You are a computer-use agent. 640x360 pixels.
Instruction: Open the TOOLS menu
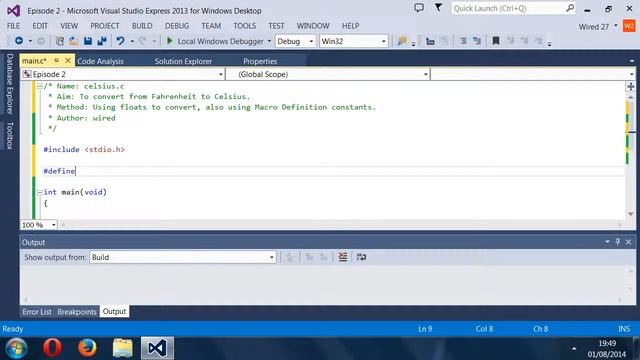244,26
